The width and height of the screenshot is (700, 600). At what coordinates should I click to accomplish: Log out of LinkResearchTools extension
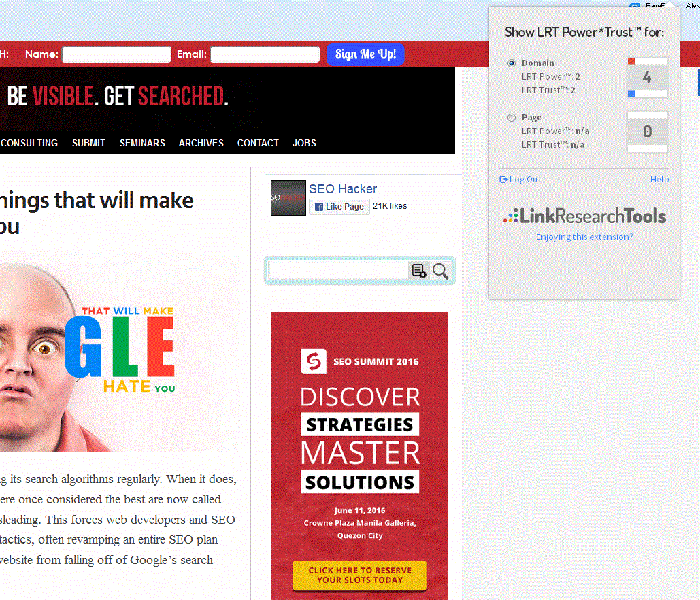(520, 180)
